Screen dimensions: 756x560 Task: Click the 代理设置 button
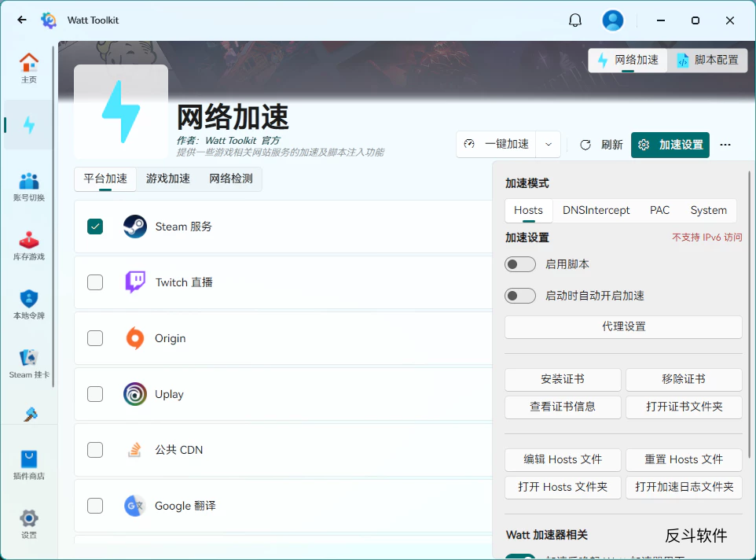[623, 326]
